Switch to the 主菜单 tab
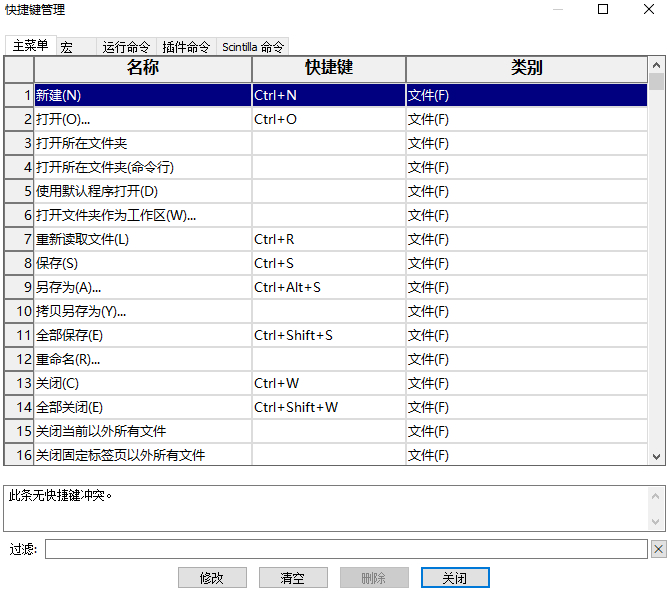This screenshot has height=591, width=667. (x=30, y=46)
